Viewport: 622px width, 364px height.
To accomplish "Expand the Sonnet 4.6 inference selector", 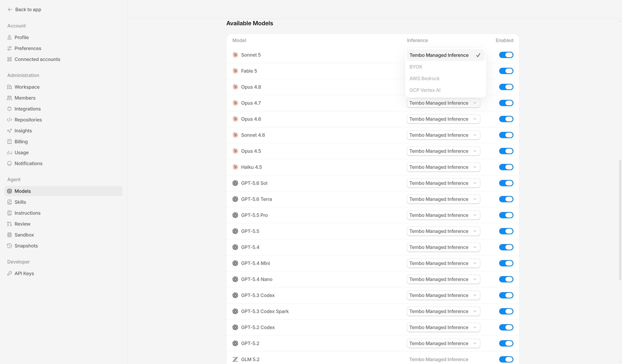I will [443, 135].
